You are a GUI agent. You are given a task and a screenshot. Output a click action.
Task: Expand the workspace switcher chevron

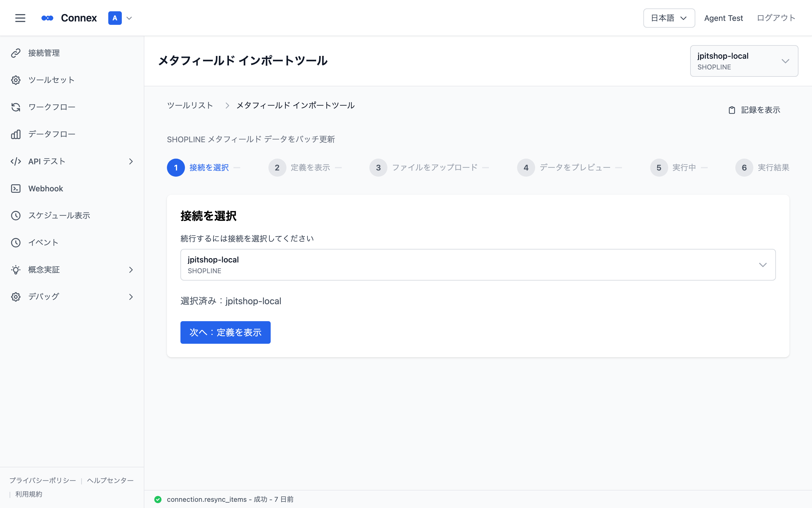[x=129, y=18]
